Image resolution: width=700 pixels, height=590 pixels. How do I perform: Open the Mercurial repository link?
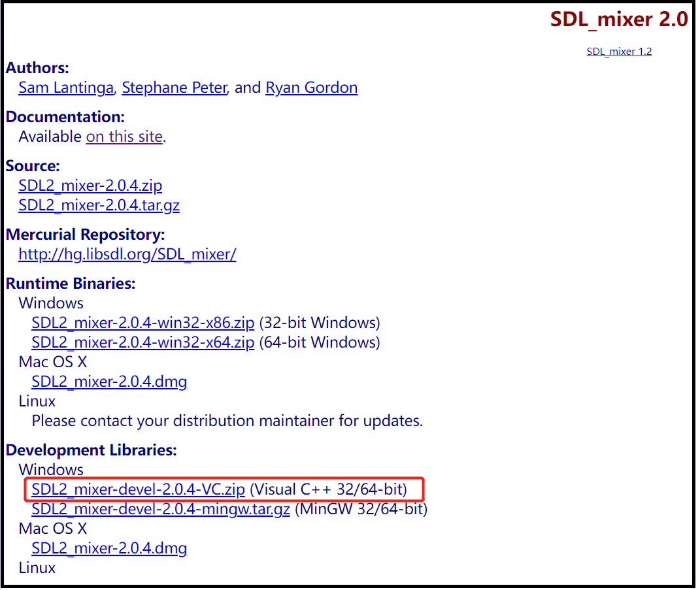pos(127,254)
